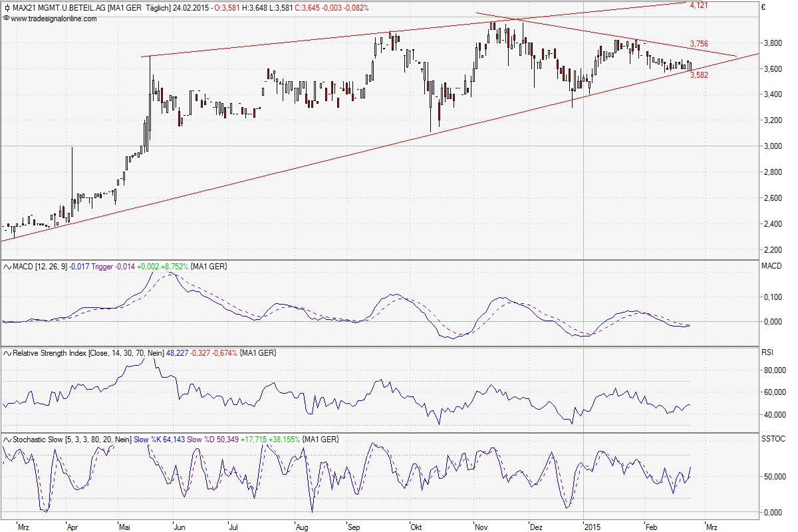Click the candlestick icon before MAX21 title
798x532 pixels.
pyautogui.click(x=7, y=8)
